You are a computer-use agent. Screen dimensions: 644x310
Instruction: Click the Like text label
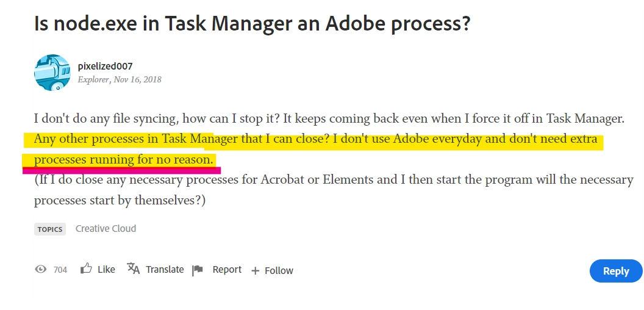(x=106, y=269)
